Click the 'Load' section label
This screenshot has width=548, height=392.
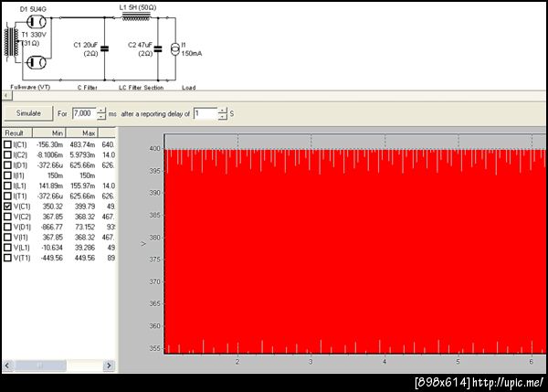(189, 87)
